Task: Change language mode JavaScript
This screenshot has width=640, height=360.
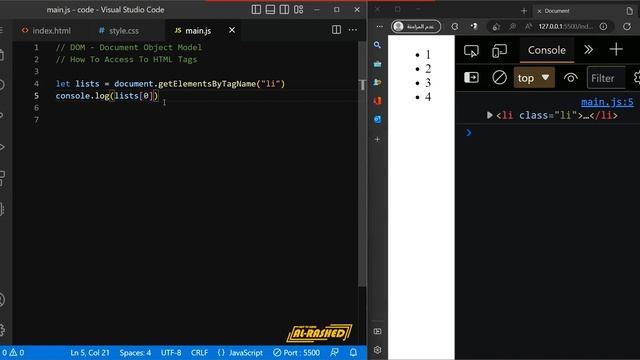Action: [x=240, y=353]
